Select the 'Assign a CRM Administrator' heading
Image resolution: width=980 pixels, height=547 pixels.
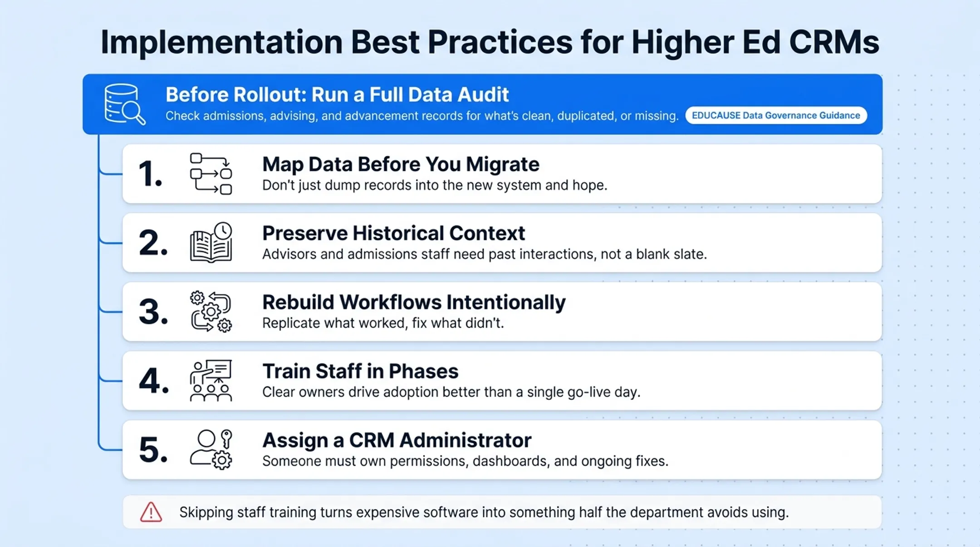click(x=397, y=440)
